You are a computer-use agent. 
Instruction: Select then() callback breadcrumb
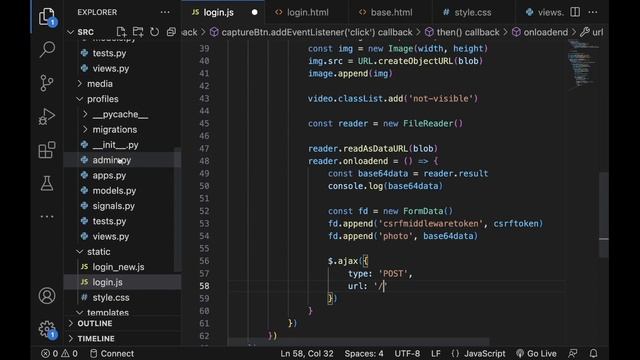[462, 32]
